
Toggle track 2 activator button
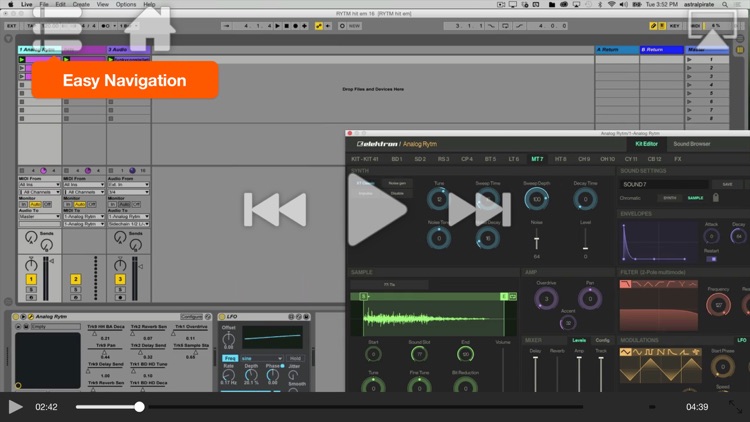tap(75, 279)
